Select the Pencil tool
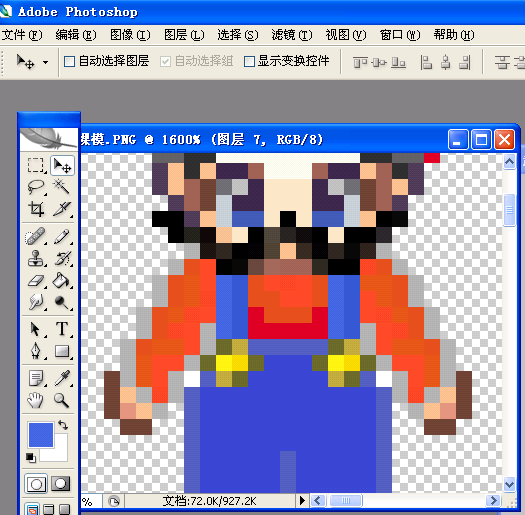Image resolution: width=525 pixels, height=515 pixels. click(62, 236)
